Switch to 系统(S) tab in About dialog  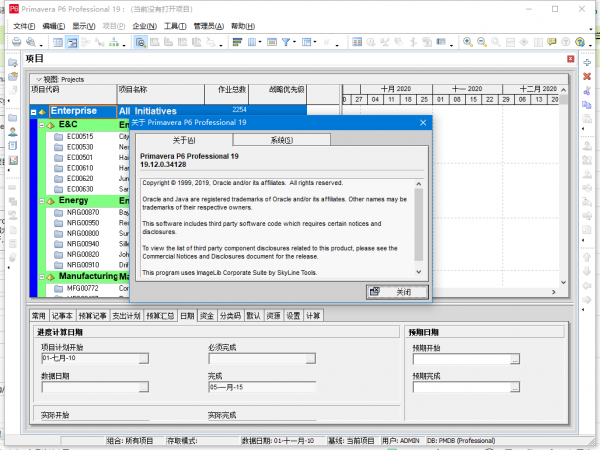(282, 140)
